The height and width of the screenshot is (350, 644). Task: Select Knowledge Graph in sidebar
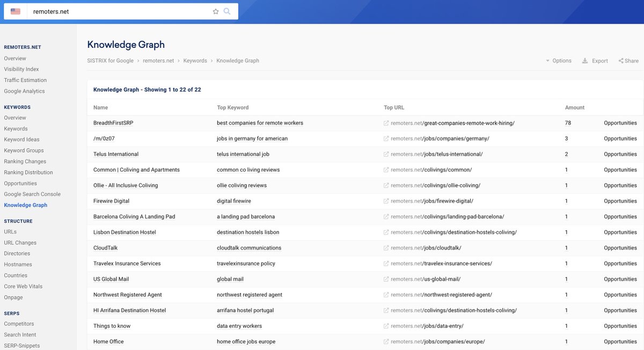[x=26, y=205]
